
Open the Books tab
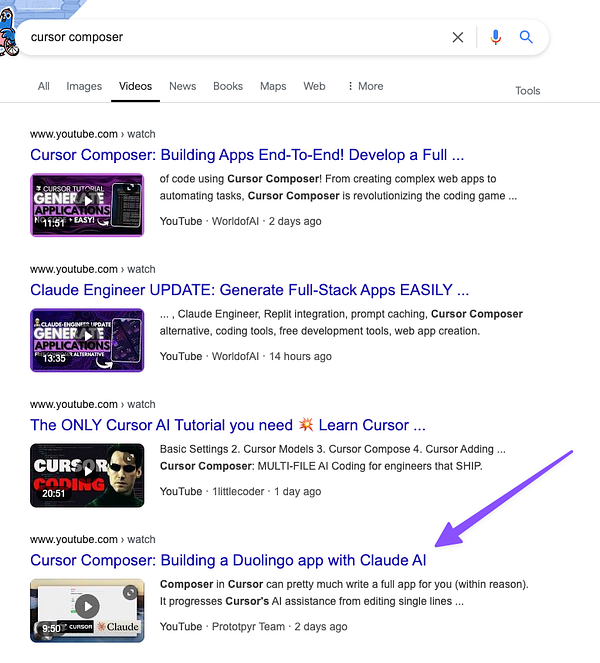(x=228, y=86)
